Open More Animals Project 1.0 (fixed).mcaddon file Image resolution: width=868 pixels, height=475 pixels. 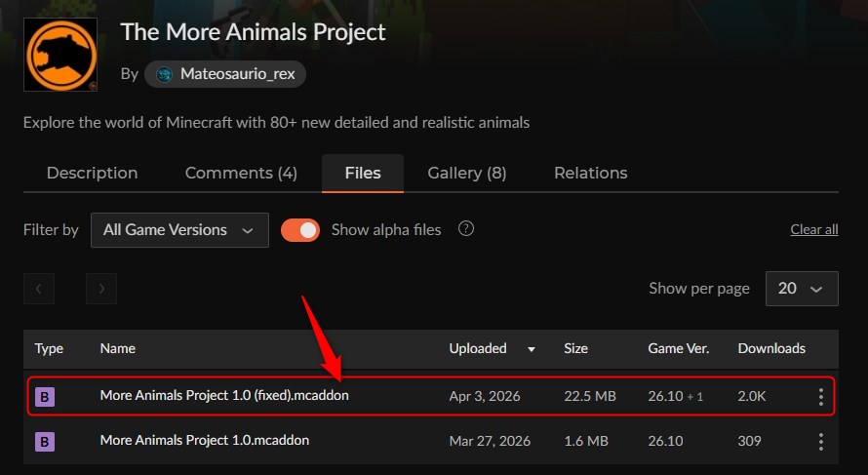pos(224,395)
